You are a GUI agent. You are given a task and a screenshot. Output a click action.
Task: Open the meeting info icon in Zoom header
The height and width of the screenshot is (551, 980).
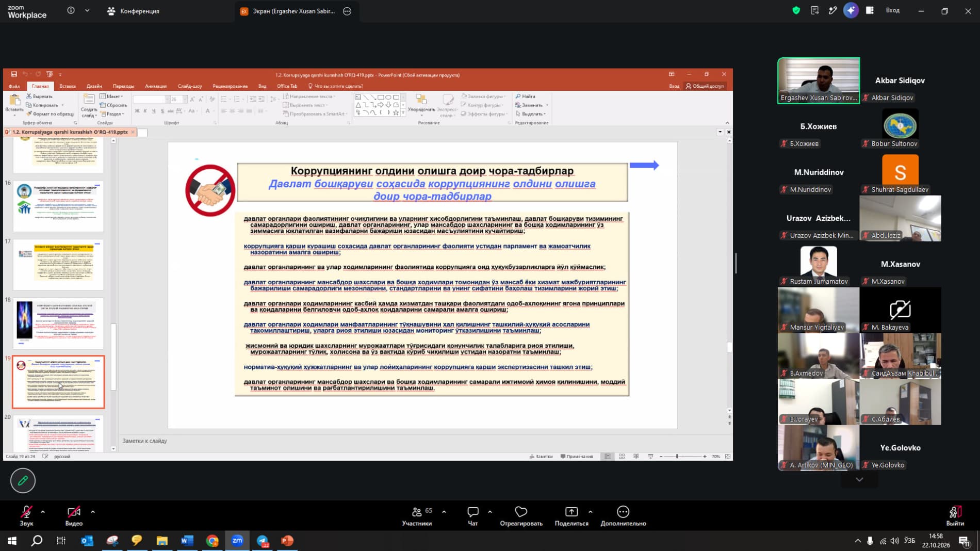pyautogui.click(x=71, y=11)
